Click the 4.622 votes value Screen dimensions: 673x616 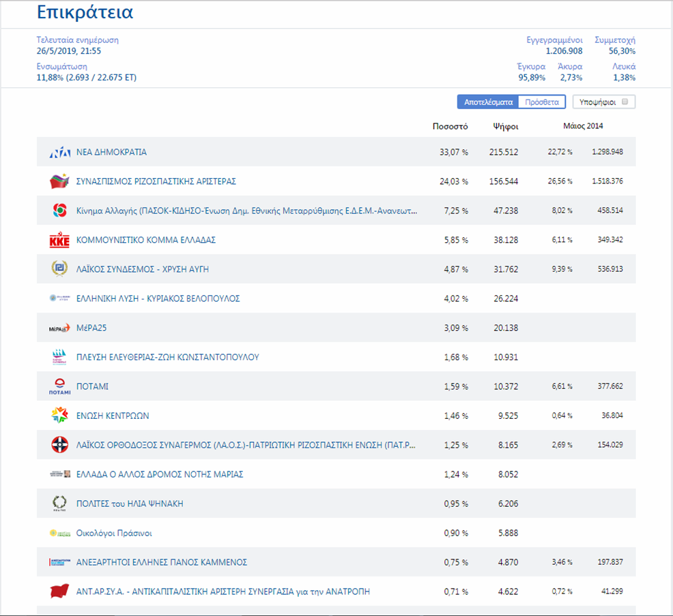(x=508, y=591)
